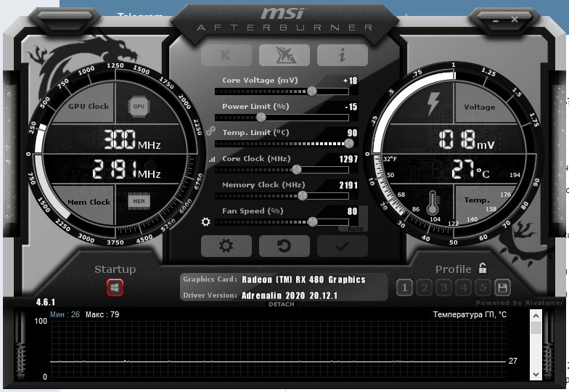This screenshot has width=569, height=392.
Task: Save profile with the floppy disk icon
Action: 502,288
